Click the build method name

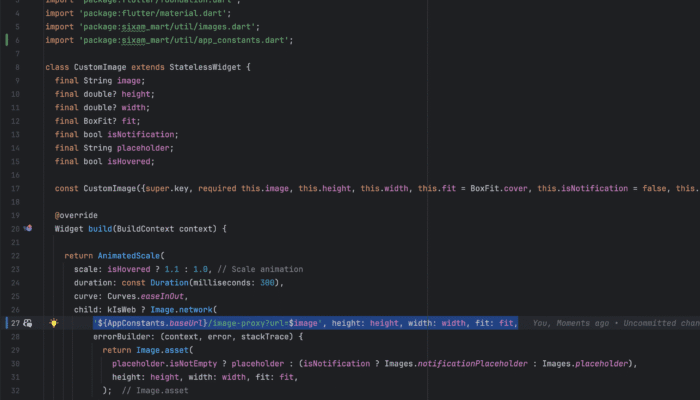100,229
